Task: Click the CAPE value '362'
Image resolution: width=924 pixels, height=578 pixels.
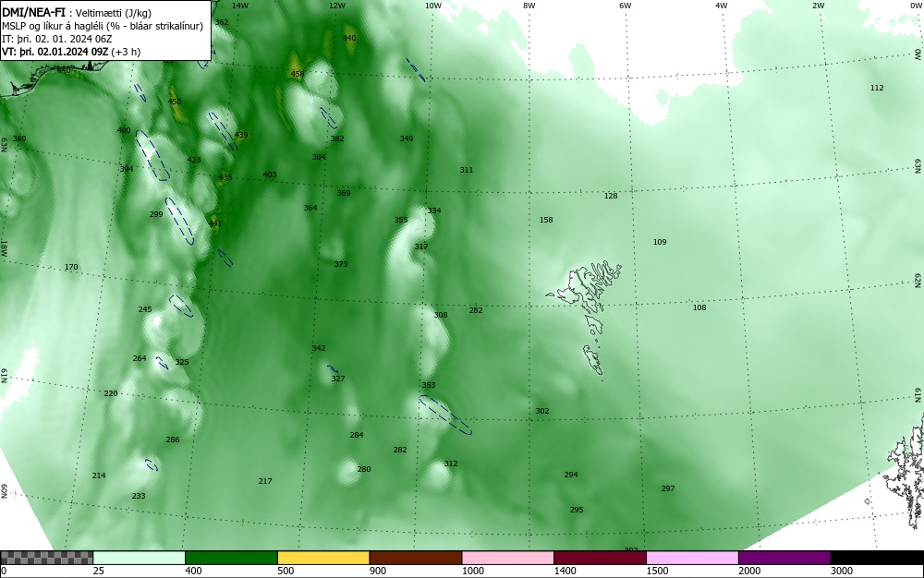Action: (x=222, y=22)
